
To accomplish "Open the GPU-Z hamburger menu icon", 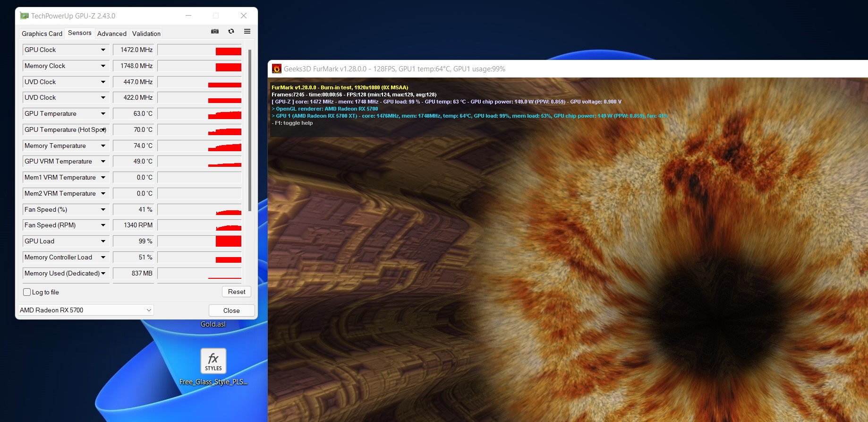I will click(x=247, y=31).
